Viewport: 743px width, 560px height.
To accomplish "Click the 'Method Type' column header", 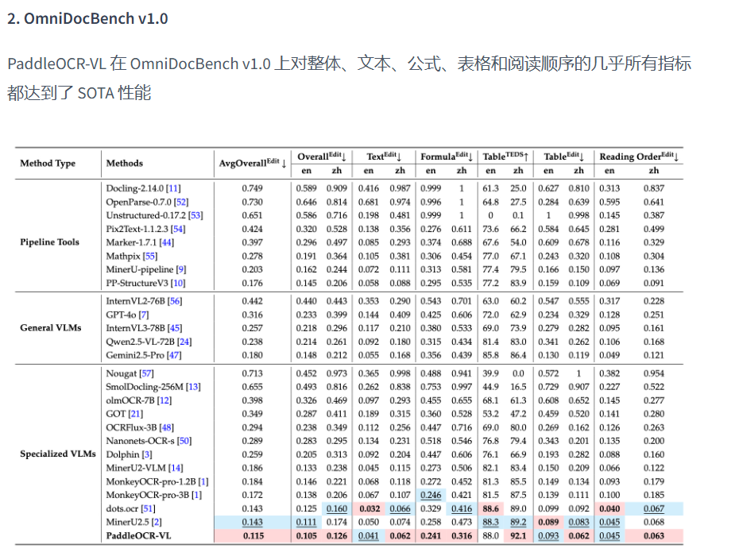I will [48, 163].
